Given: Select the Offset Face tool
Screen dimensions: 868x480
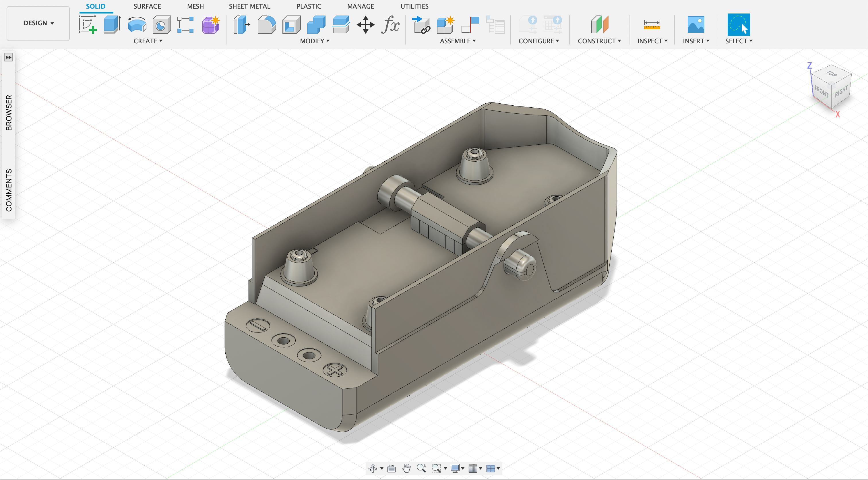Looking at the screenshot, I should 341,25.
